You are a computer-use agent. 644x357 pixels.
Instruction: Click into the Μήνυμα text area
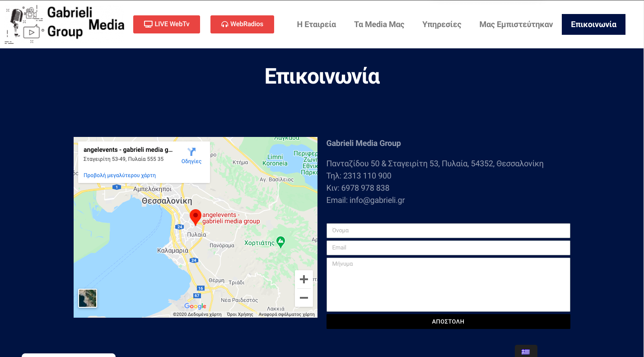tap(448, 284)
